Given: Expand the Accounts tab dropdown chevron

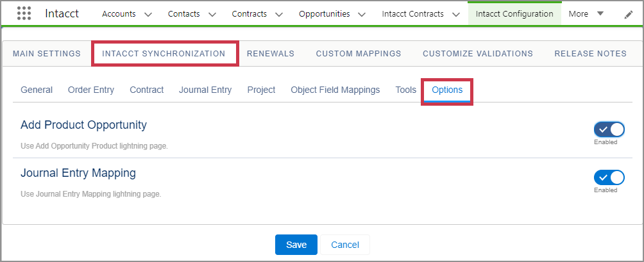Looking at the screenshot, I should (x=148, y=14).
